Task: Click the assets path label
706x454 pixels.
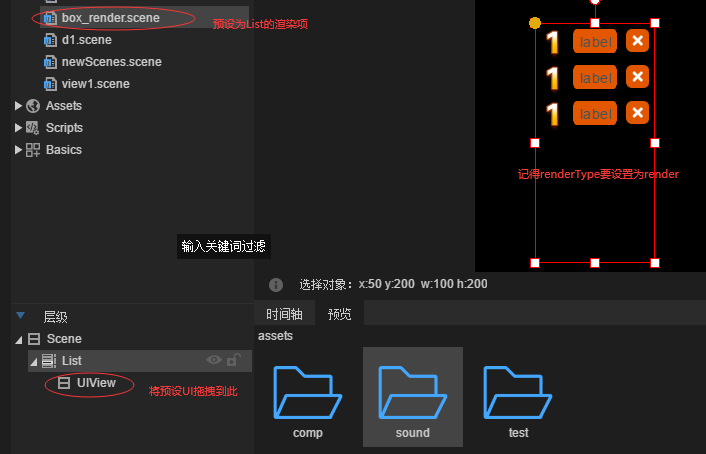Action: (275, 336)
